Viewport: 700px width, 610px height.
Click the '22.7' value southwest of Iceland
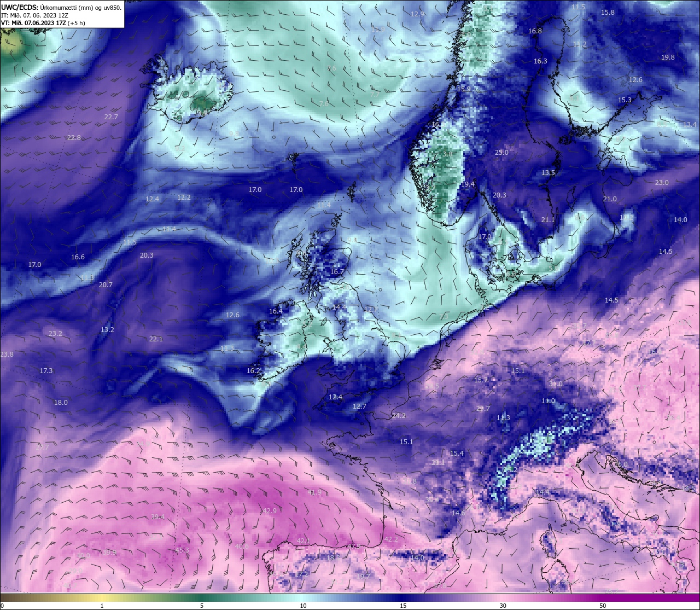pyautogui.click(x=111, y=117)
